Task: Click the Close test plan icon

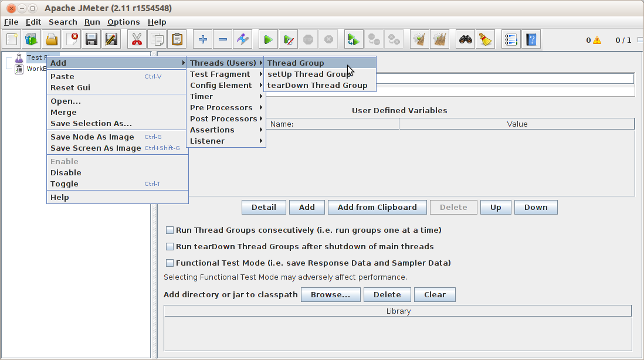Action: [72, 39]
